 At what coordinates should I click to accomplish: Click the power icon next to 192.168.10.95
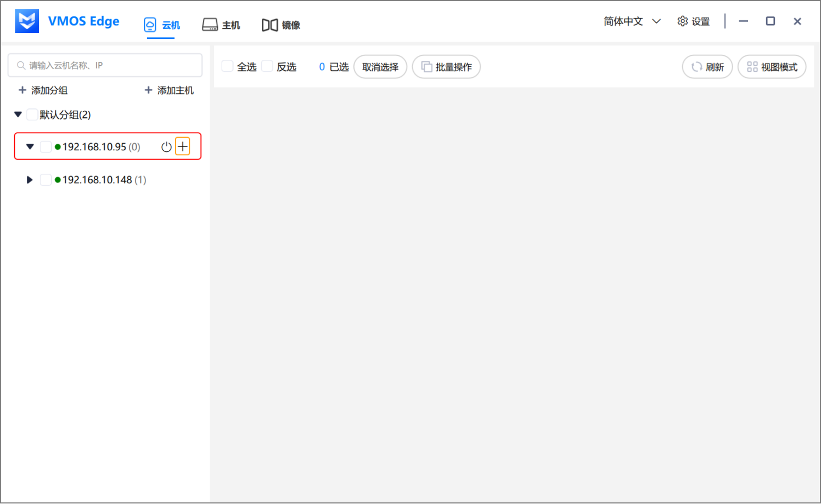point(166,146)
